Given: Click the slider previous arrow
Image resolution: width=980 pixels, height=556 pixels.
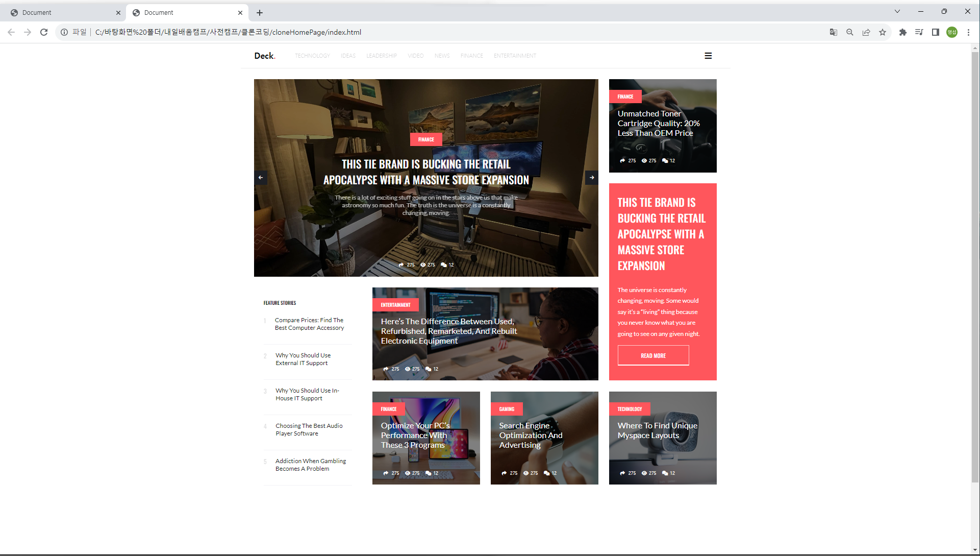Looking at the screenshot, I should (261, 178).
